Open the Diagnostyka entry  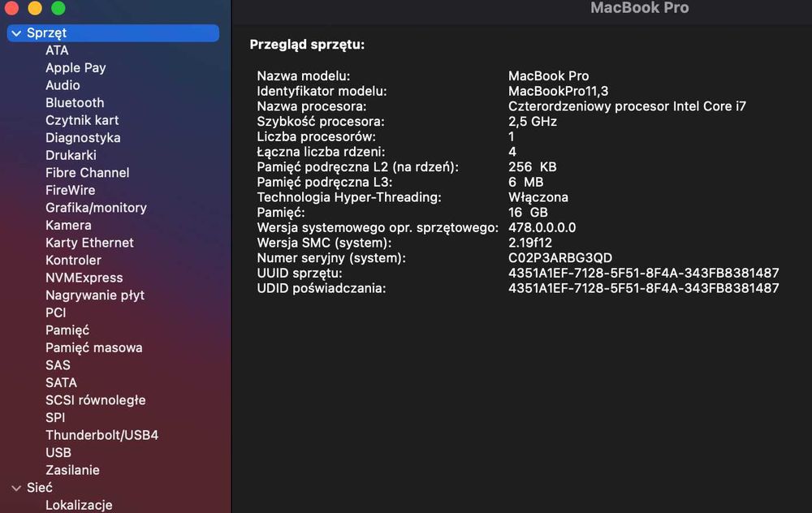[83, 138]
